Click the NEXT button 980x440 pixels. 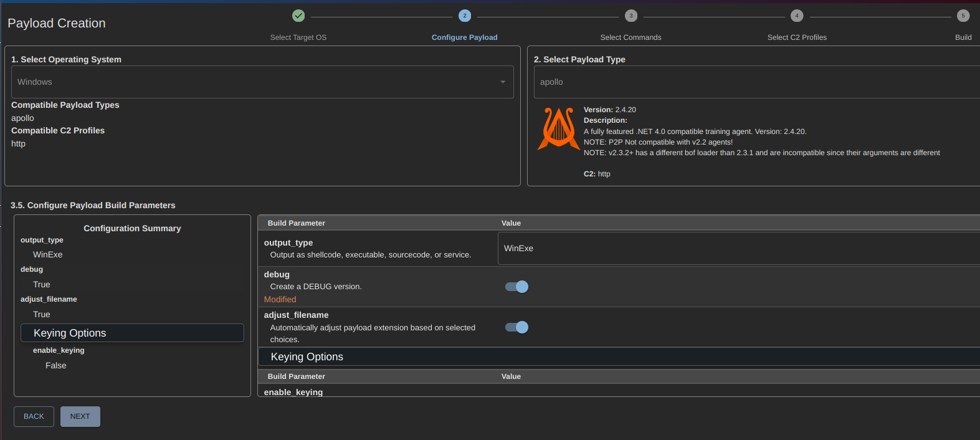[80, 416]
